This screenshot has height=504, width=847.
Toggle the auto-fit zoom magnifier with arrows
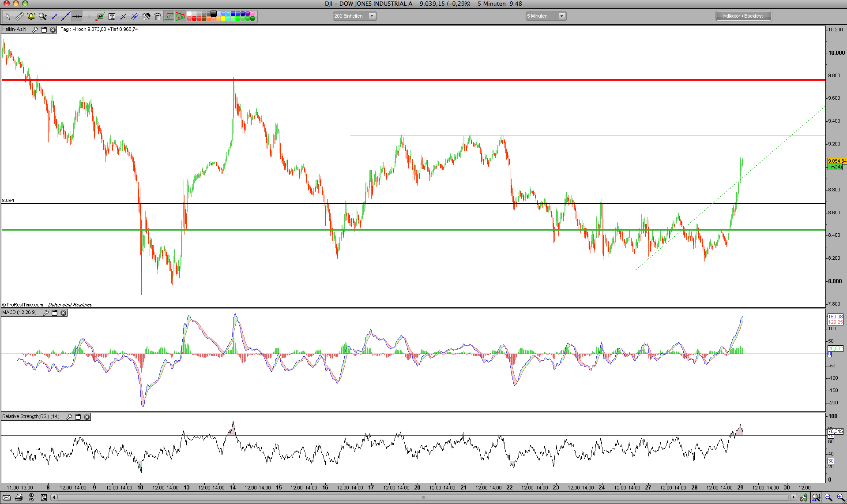816,498
